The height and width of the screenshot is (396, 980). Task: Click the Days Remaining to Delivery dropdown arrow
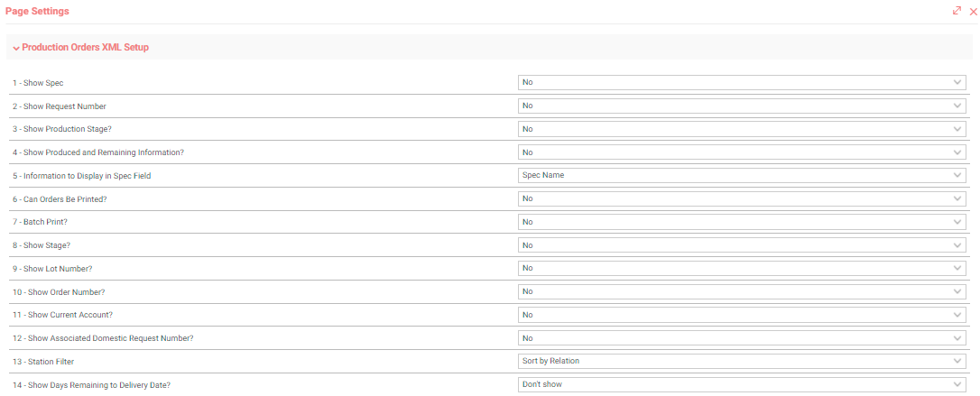coord(957,384)
